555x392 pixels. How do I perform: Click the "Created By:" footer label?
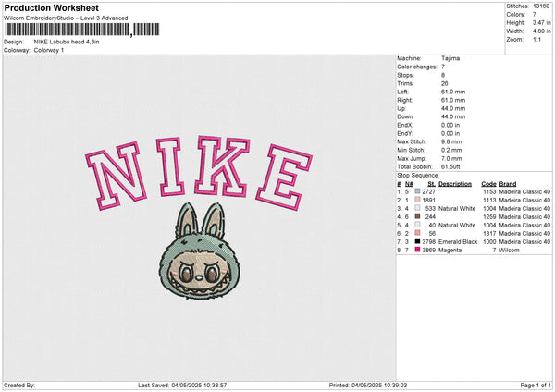pos(19,386)
